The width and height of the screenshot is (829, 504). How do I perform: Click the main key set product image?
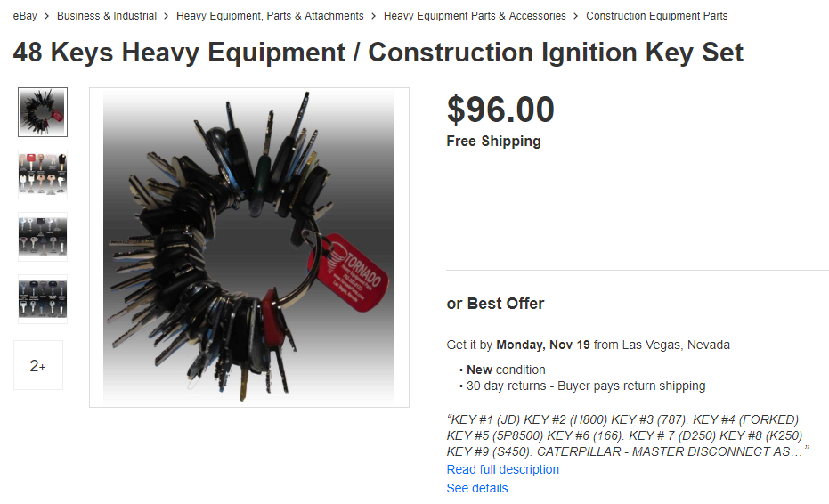tap(249, 248)
